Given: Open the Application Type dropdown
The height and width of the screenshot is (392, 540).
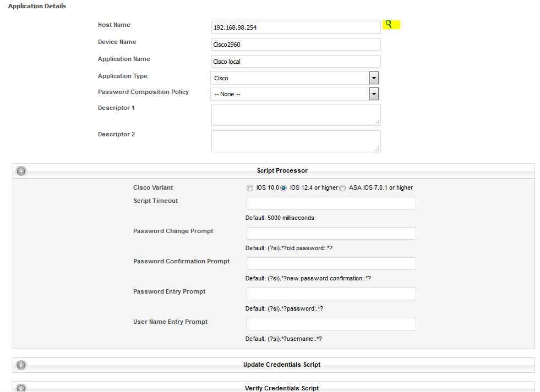Looking at the screenshot, I should pyautogui.click(x=374, y=78).
